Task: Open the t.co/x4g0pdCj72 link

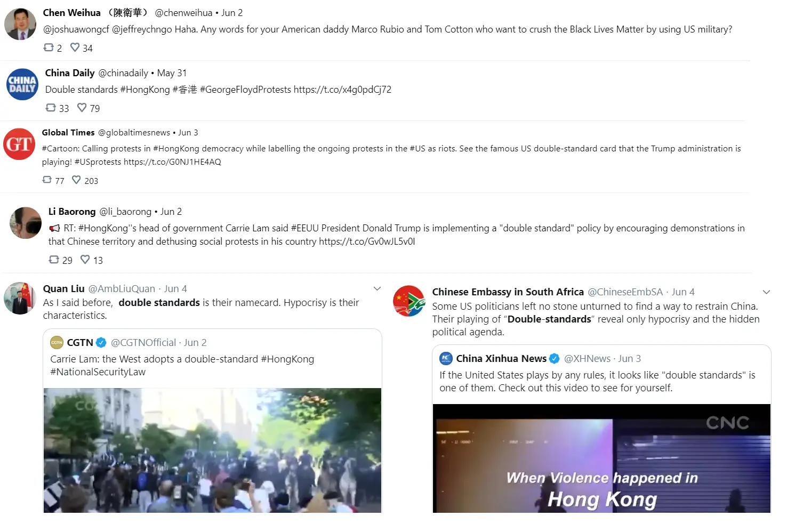Action: click(x=342, y=90)
